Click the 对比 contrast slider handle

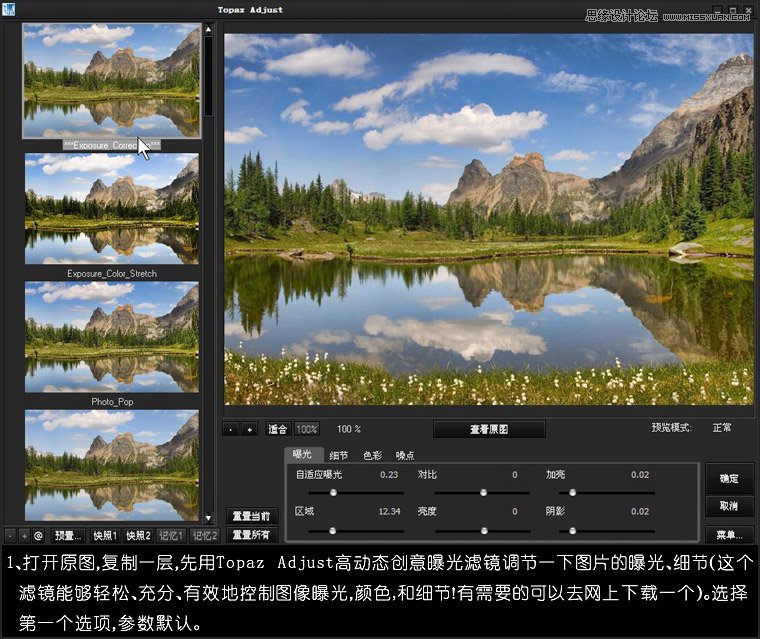pyautogui.click(x=483, y=493)
